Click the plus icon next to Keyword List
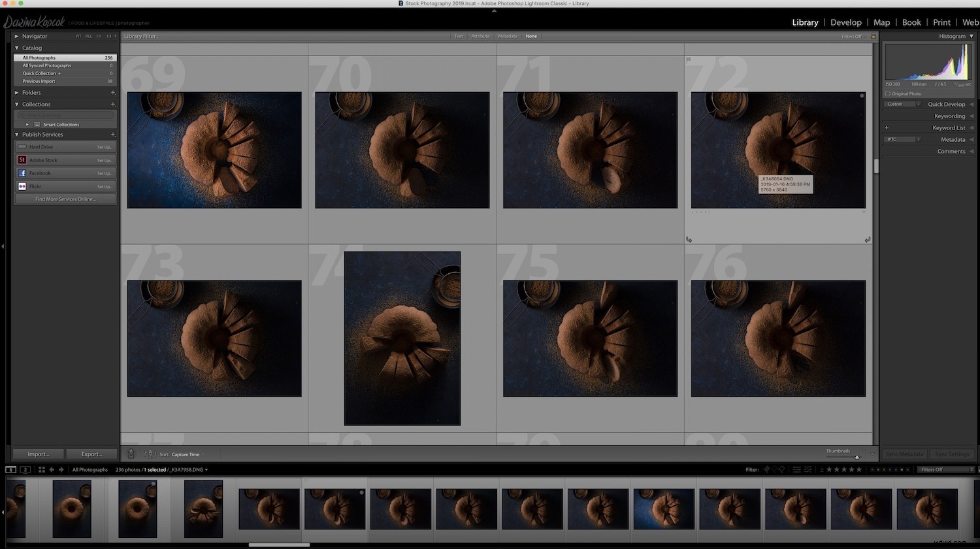Screen dimensions: 980x549 point(887,127)
